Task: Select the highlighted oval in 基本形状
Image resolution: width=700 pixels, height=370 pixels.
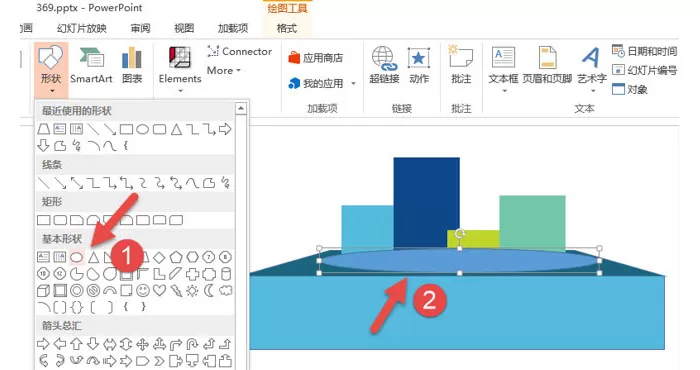Action: [77, 257]
